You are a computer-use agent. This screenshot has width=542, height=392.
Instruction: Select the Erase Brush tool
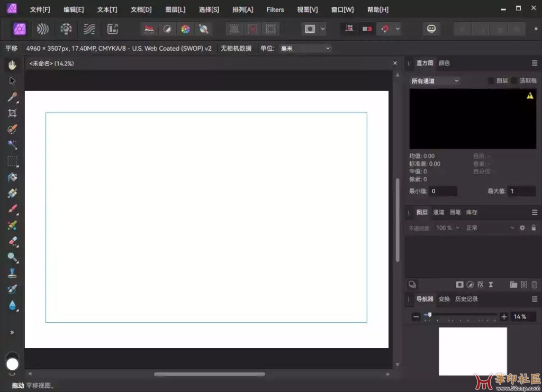point(12,241)
